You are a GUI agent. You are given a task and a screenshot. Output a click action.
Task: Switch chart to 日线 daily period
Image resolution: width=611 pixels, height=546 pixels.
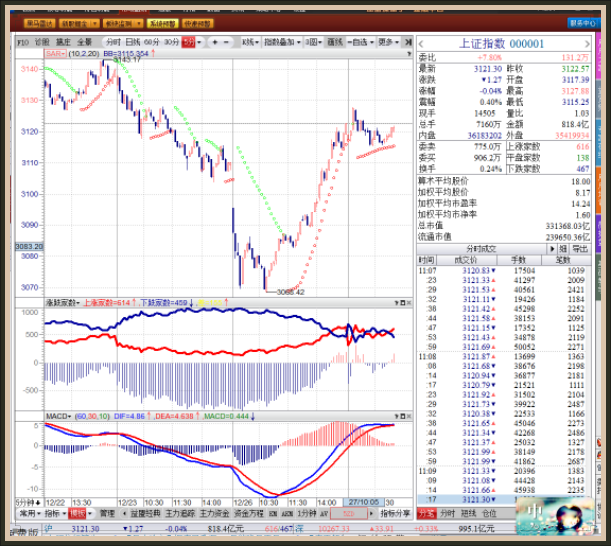(133, 42)
